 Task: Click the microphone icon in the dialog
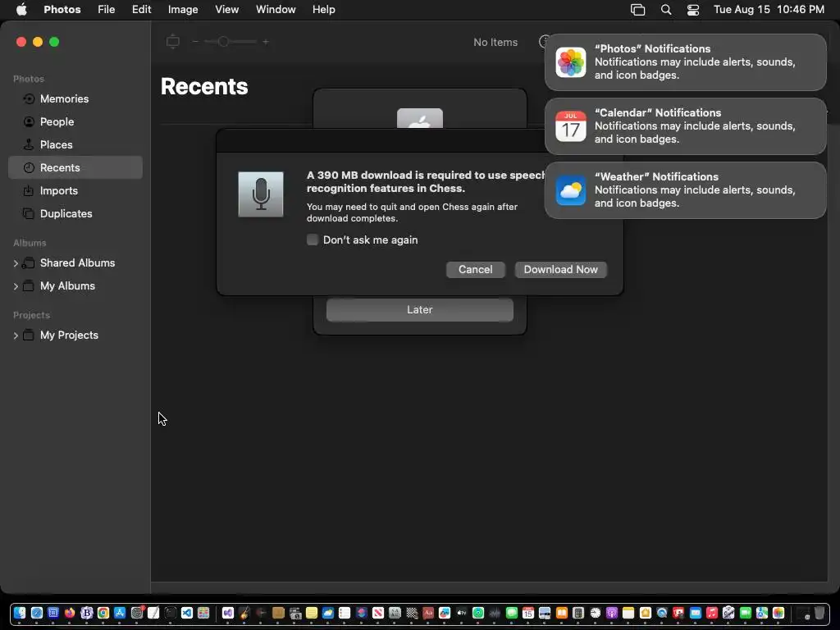point(261,194)
